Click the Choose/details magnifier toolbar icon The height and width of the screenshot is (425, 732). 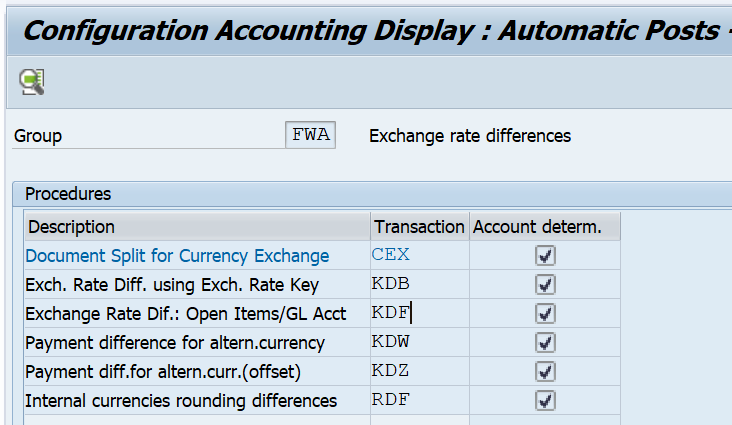pos(32,82)
